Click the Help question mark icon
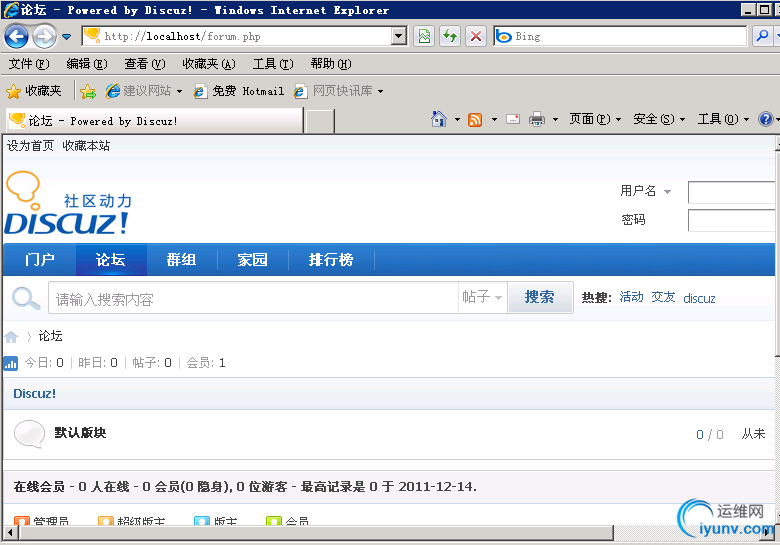Image resolution: width=780 pixels, height=545 pixels. tap(766, 119)
